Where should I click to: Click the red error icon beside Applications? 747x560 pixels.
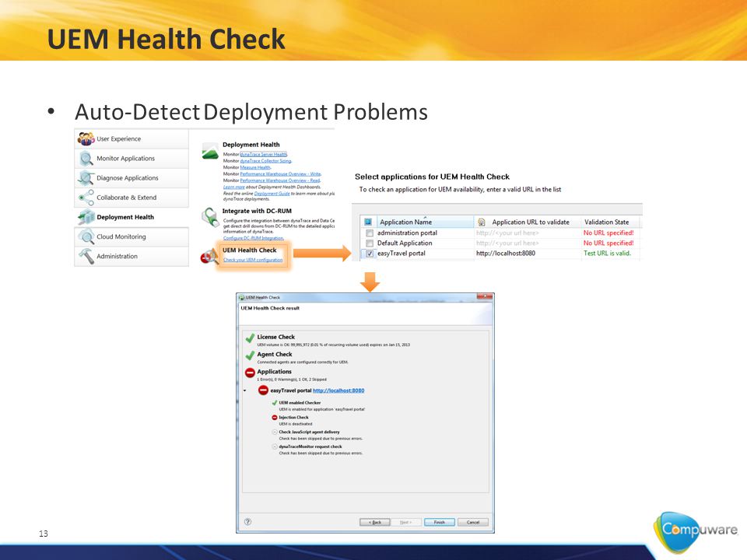250,373
